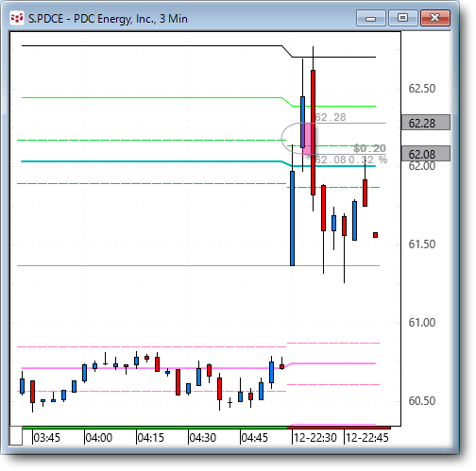Click the chart app icon in title bar
476x471 pixels.
click(17, 19)
